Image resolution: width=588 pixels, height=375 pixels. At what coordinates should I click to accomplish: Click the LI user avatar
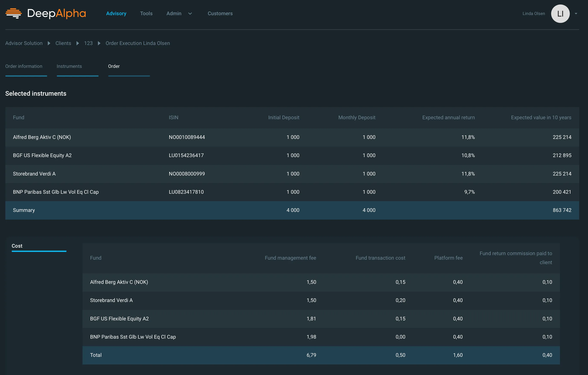tap(560, 14)
